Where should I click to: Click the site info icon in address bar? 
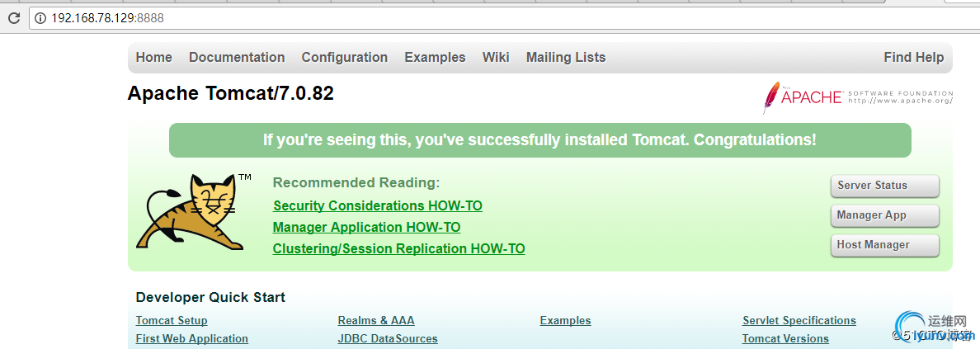40,18
